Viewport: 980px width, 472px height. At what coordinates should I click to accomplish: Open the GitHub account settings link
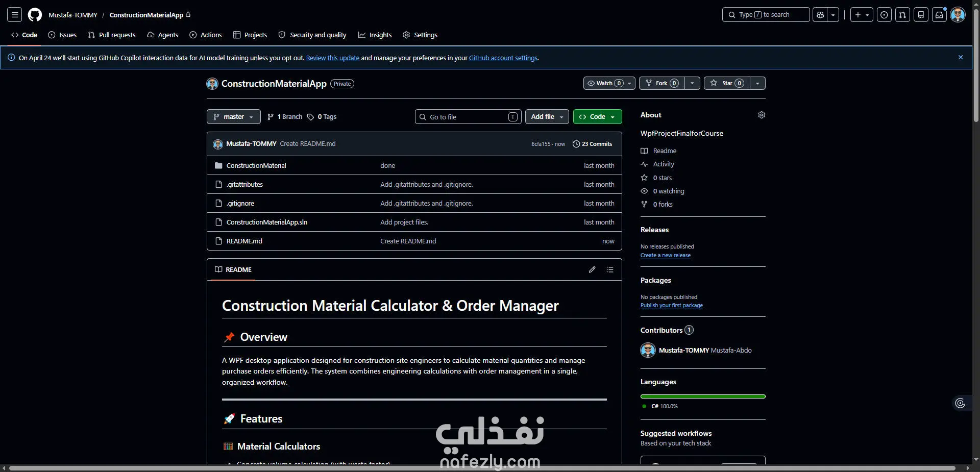(x=503, y=58)
